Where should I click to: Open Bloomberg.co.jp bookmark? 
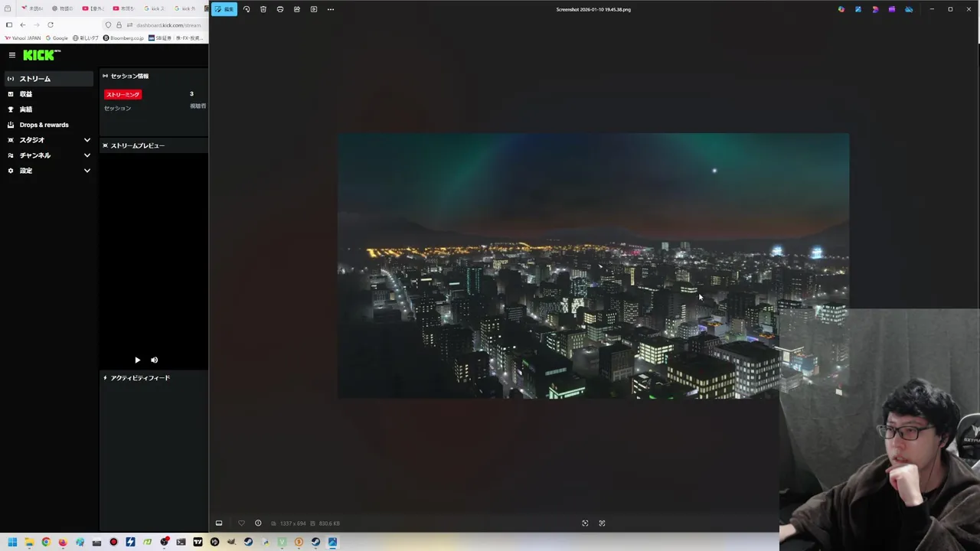tap(124, 37)
